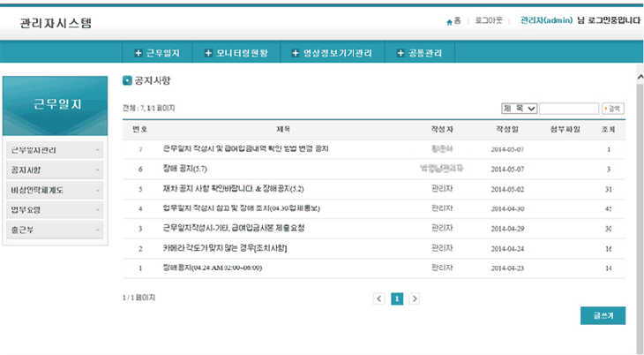Click the 작성일 column header
Viewport: 644px width, 355px height.
(x=507, y=129)
